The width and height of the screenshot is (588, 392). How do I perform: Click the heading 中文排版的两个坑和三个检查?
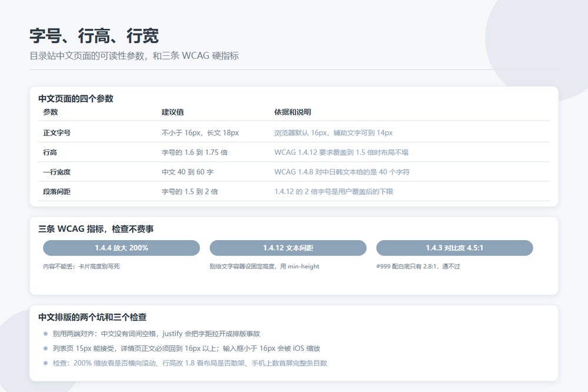tap(92, 317)
